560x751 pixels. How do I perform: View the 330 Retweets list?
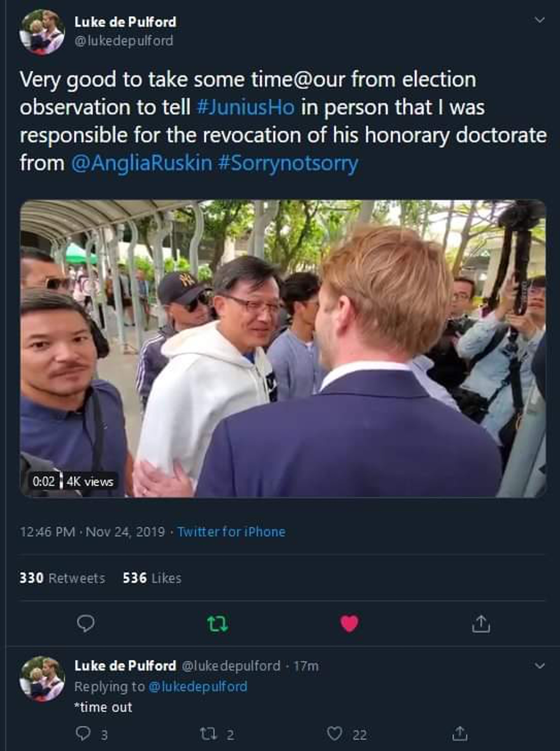pos(62,578)
